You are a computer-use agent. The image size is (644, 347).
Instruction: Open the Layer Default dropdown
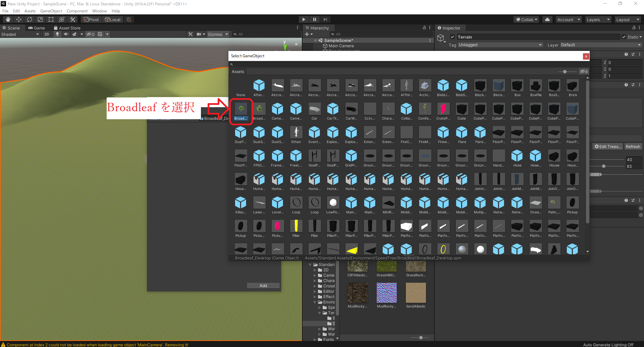click(601, 45)
